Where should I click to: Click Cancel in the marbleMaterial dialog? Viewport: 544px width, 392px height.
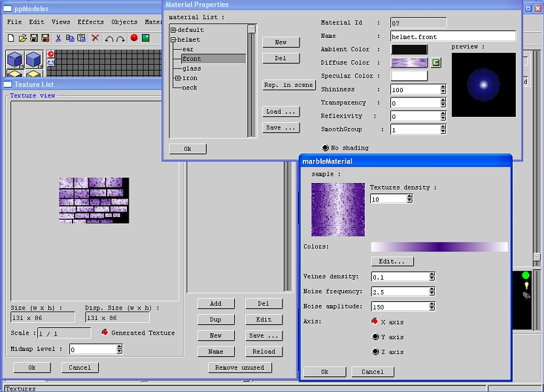[x=373, y=372]
